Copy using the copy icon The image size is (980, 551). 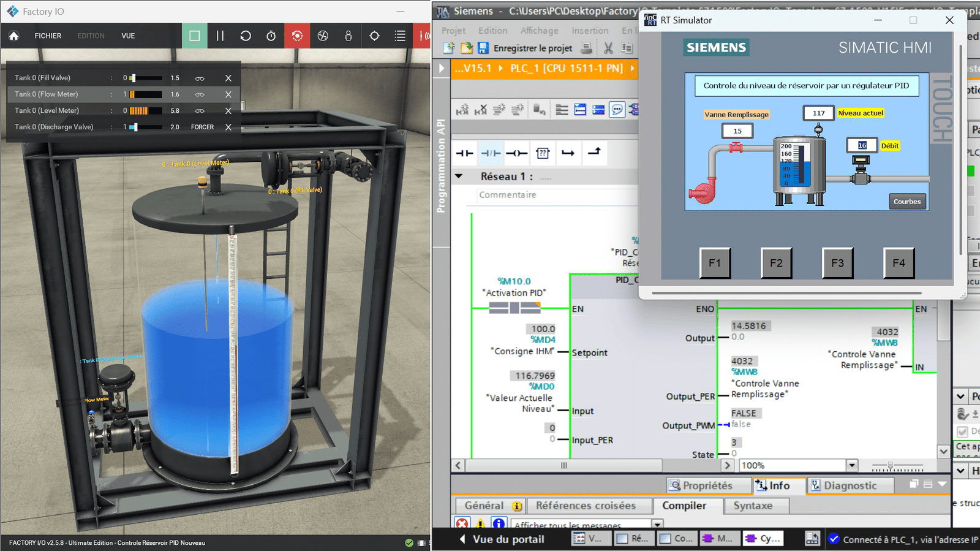tap(627, 48)
